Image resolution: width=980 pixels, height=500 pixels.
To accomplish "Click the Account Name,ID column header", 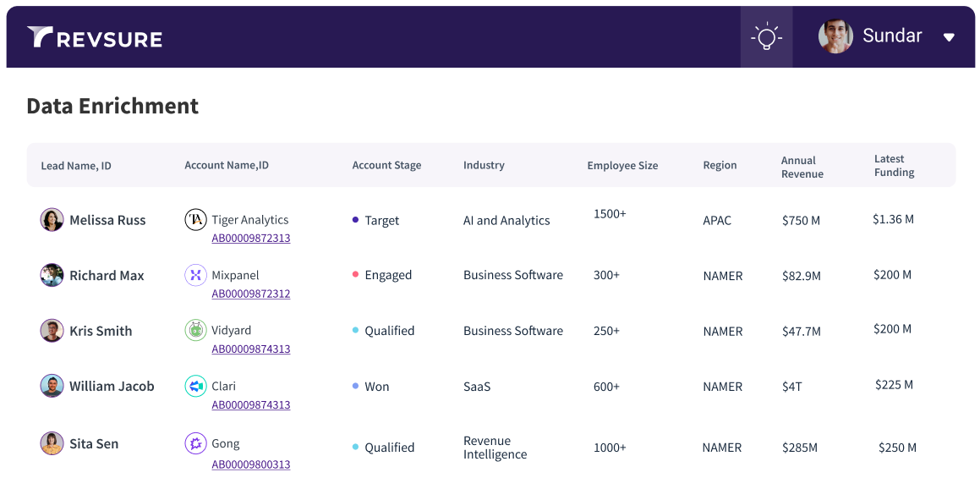I will click(227, 165).
